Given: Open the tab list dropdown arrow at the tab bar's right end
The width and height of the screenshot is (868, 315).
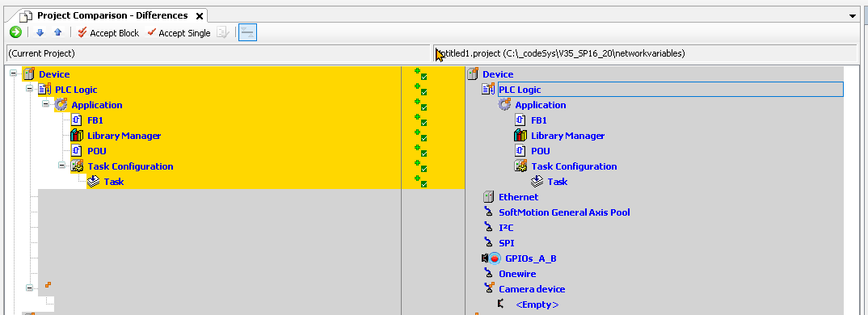Looking at the screenshot, I should click(853, 16).
